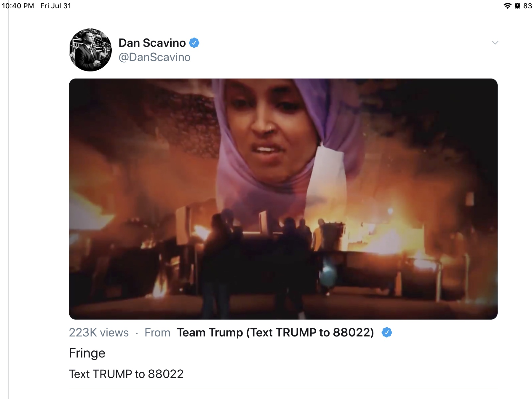532x399 pixels.
Task: Select the @DanScavino handle
Action: coord(154,57)
